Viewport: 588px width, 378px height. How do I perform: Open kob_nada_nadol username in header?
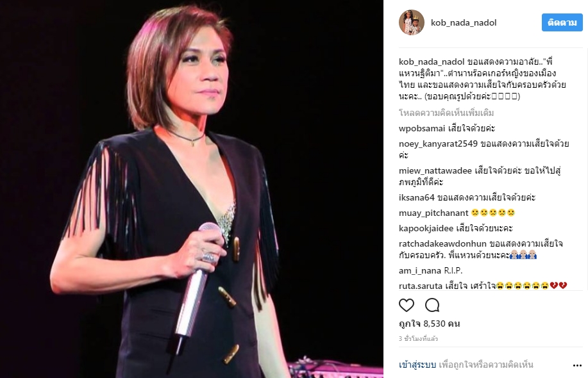[x=464, y=23]
